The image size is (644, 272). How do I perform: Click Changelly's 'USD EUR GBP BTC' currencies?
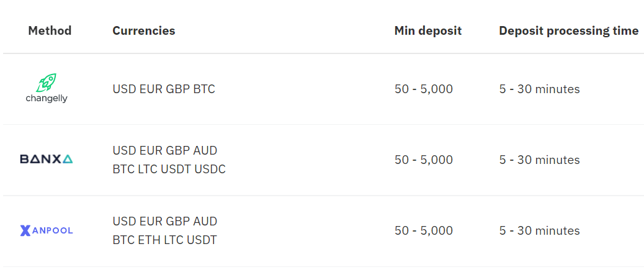point(164,89)
